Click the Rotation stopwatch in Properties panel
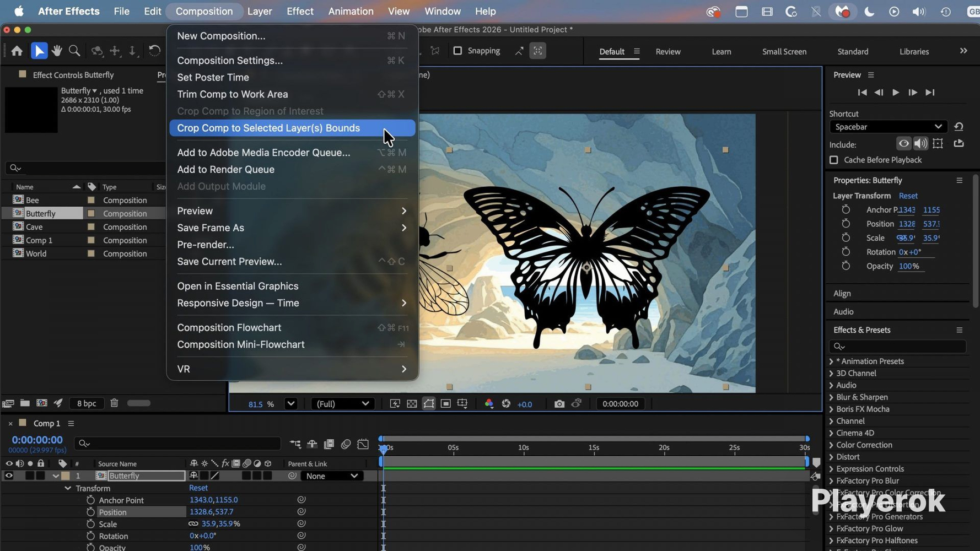980x551 pixels. click(846, 252)
